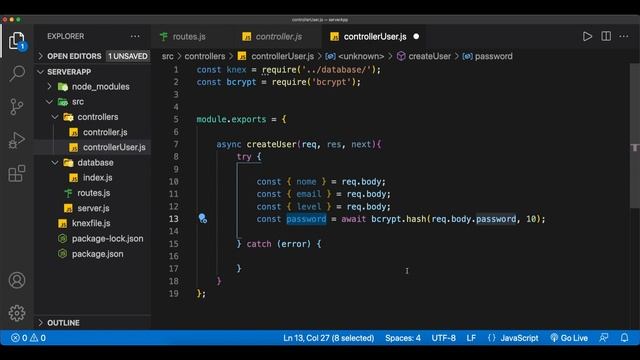
Task: Click line number 7 in the gutter
Action: (176, 144)
